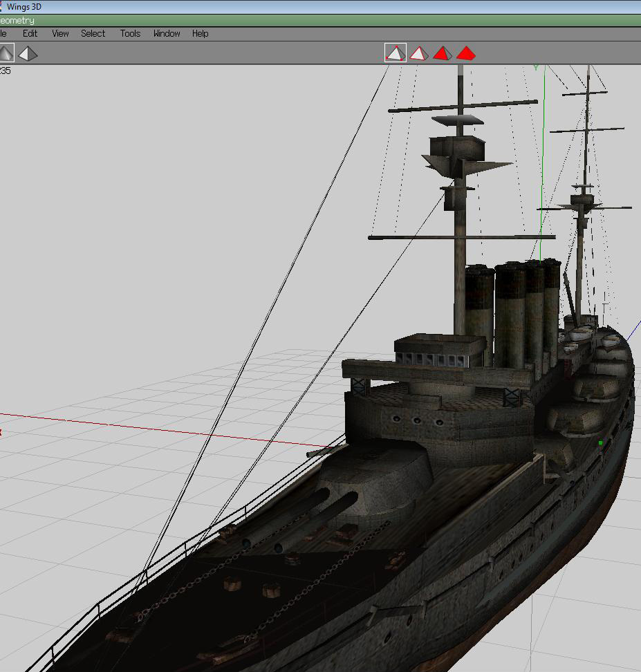Open the Edit menu
Screen dimensions: 641x672
click(30, 33)
